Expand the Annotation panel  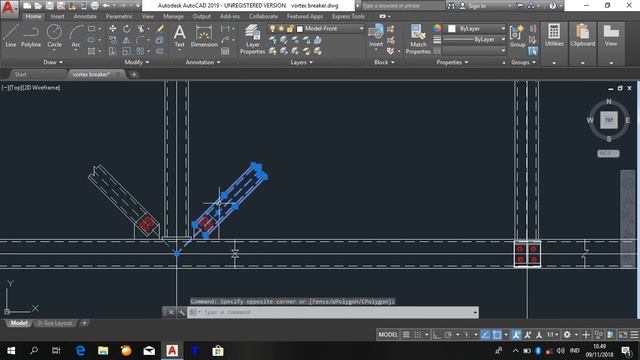(203, 62)
